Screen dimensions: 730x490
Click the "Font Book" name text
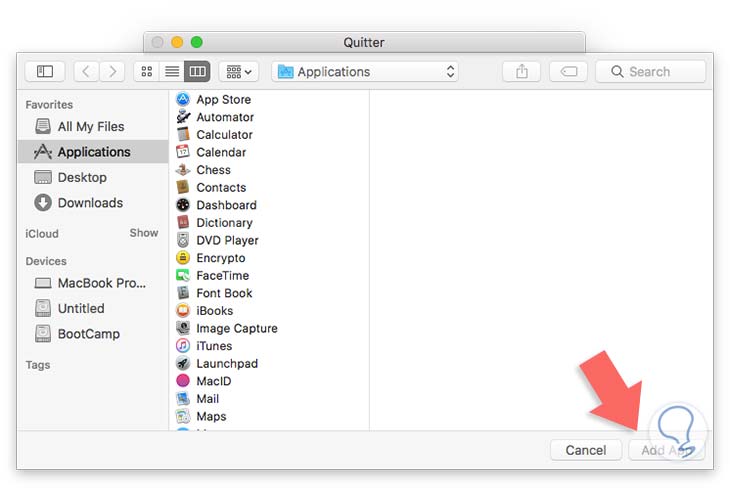click(x=224, y=293)
